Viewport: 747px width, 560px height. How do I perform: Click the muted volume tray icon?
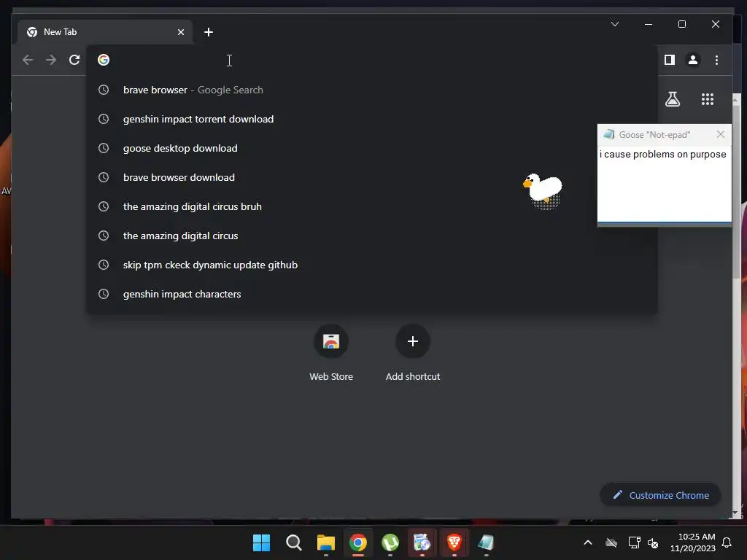[653, 542]
